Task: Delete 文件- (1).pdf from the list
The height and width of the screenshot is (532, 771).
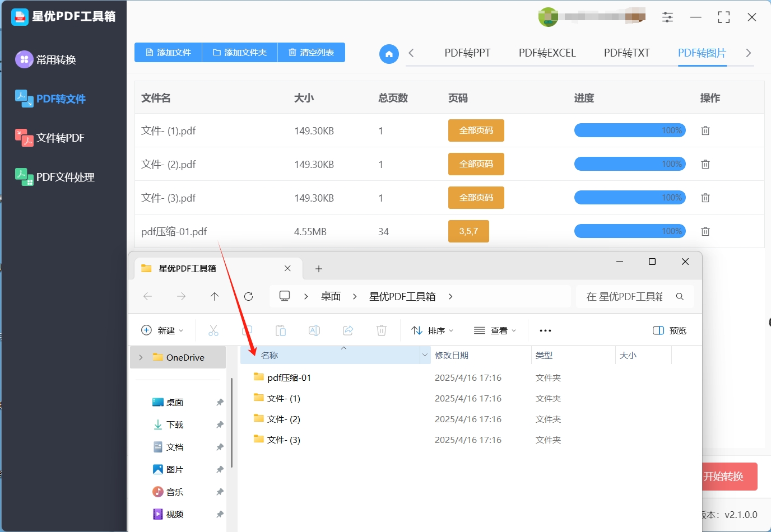Action: (705, 130)
